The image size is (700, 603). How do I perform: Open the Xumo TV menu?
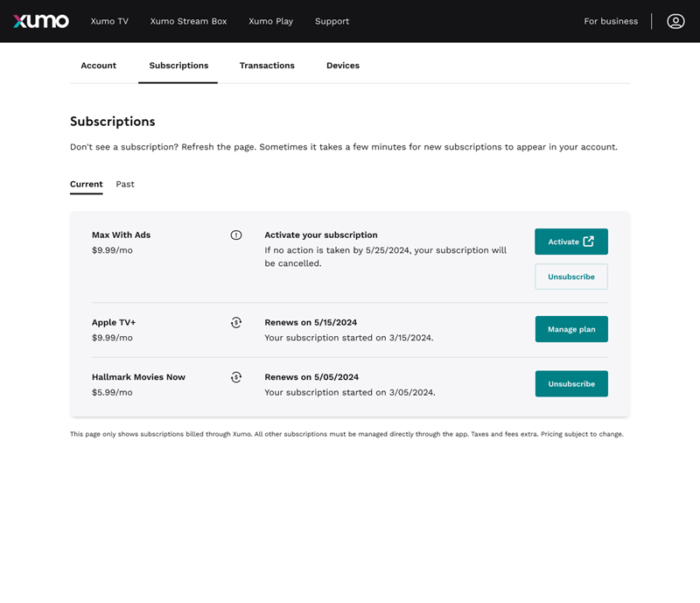tap(109, 21)
